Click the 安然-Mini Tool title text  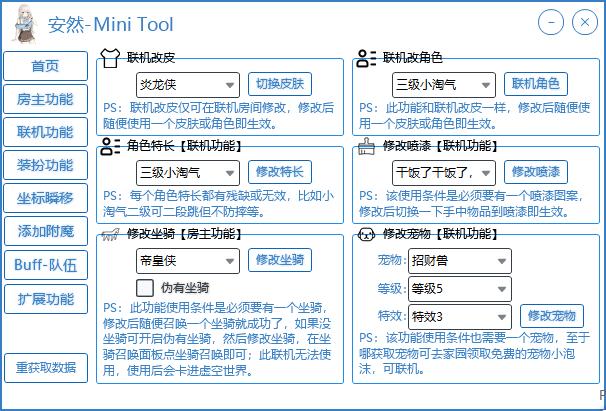click(111, 24)
